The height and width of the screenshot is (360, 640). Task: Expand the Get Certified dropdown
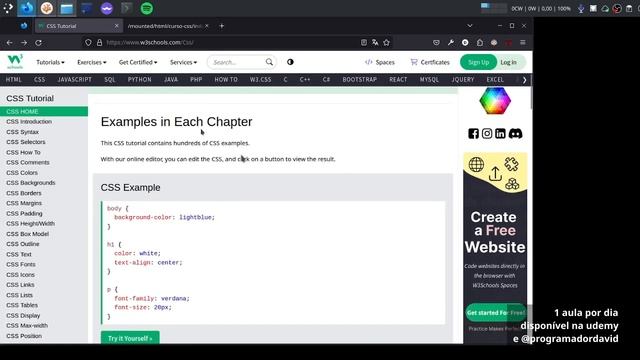point(138,62)
